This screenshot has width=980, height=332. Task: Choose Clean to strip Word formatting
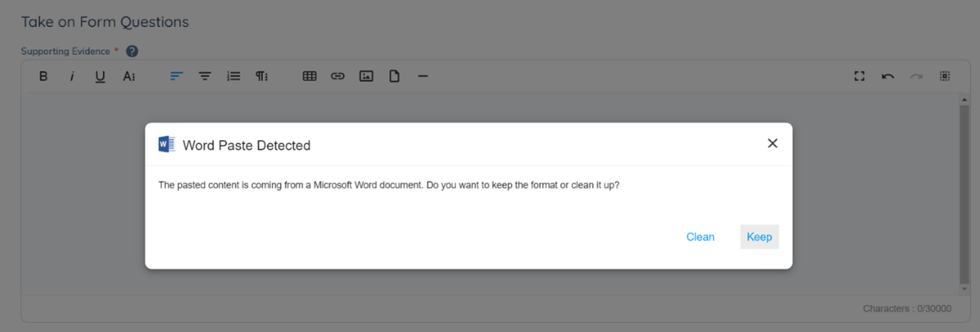(x=700, y=237)
